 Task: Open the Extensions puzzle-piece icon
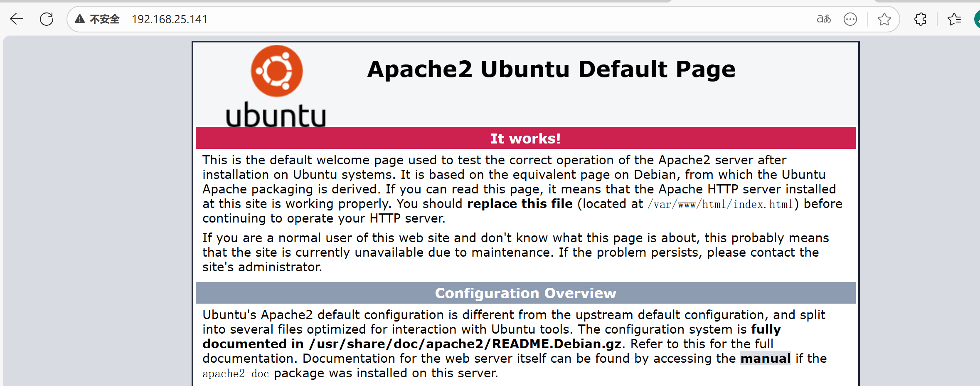(920, 19)
